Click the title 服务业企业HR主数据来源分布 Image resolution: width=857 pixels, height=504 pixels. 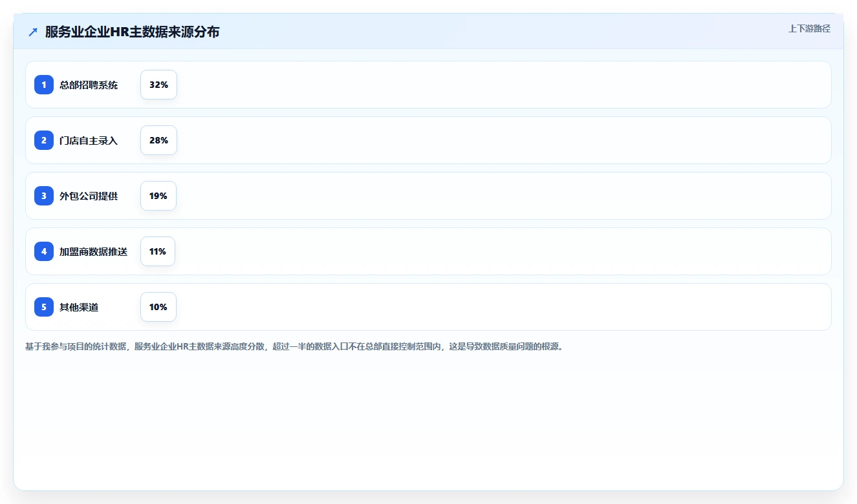coord(132,32)
